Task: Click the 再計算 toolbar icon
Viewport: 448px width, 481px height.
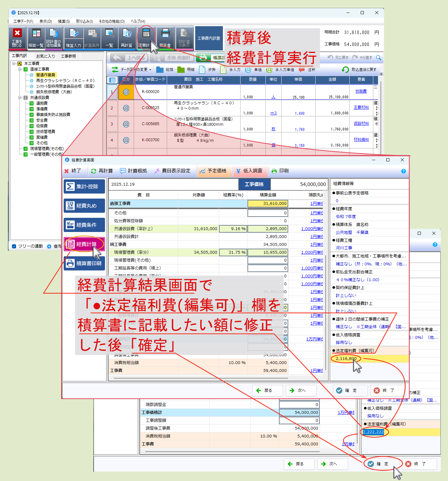Action: [x=127, y=37]
